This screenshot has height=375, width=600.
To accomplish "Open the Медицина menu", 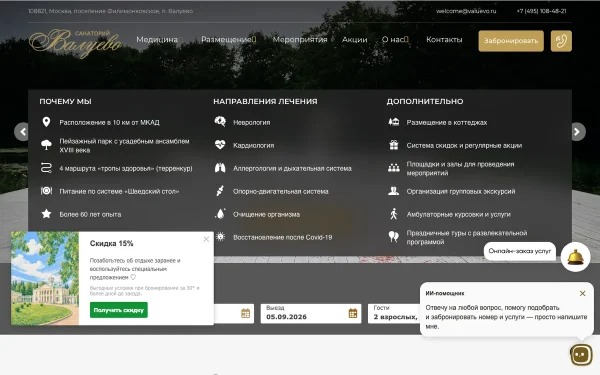I will (x=157, y=39).
